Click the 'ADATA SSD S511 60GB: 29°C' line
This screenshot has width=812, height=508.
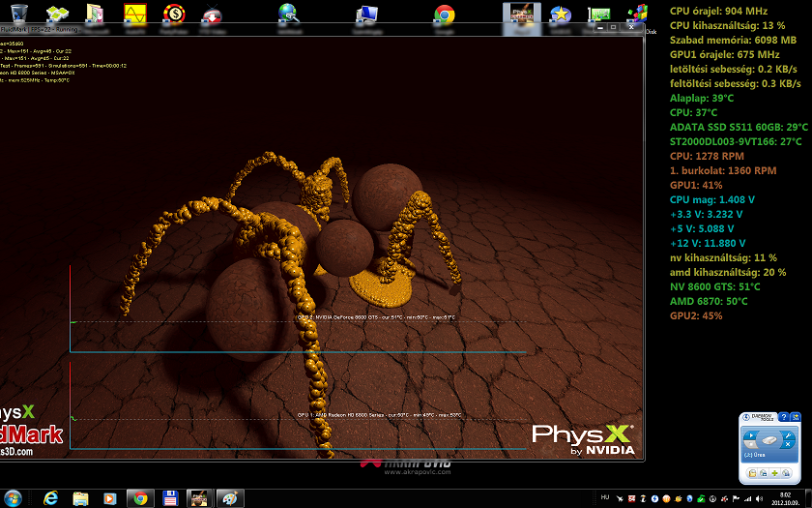[739, 127]
